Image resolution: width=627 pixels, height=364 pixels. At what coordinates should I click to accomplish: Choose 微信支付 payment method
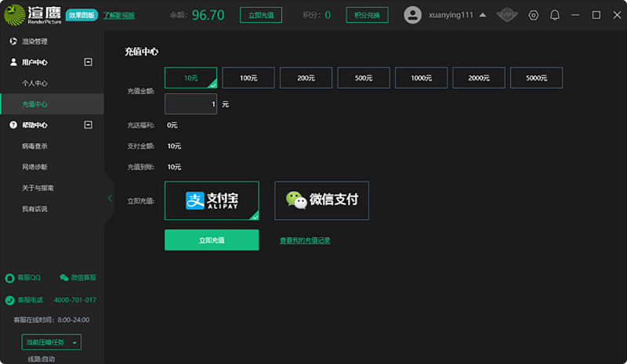[321, 200]
